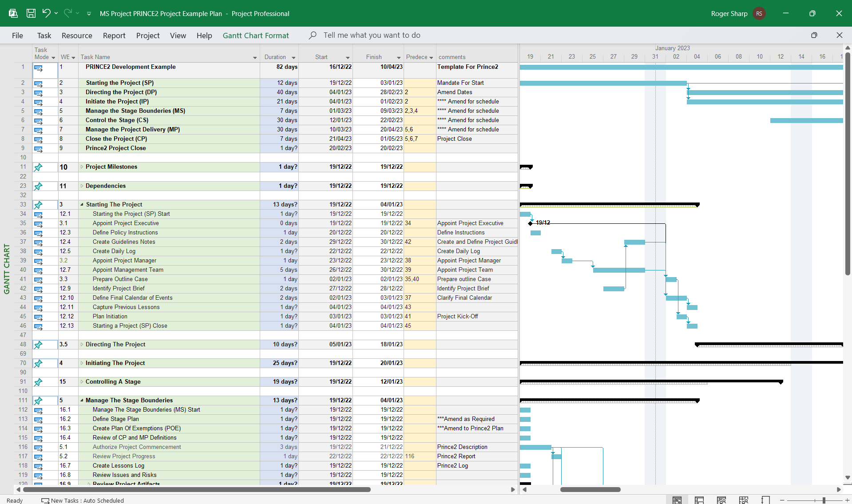Open Report view icon in the status bar
852x504 pixels.
765,500
